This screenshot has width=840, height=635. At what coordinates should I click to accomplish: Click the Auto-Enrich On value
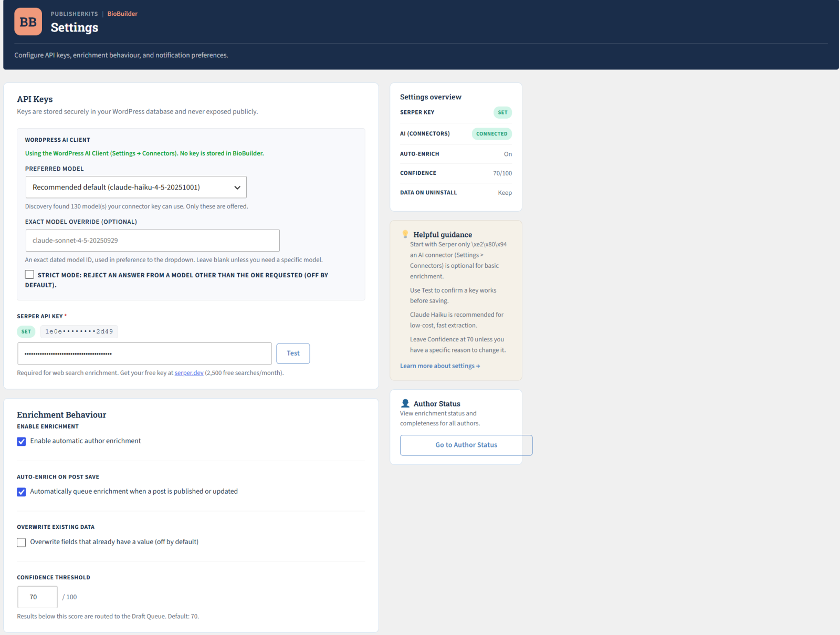coord(508,154)
